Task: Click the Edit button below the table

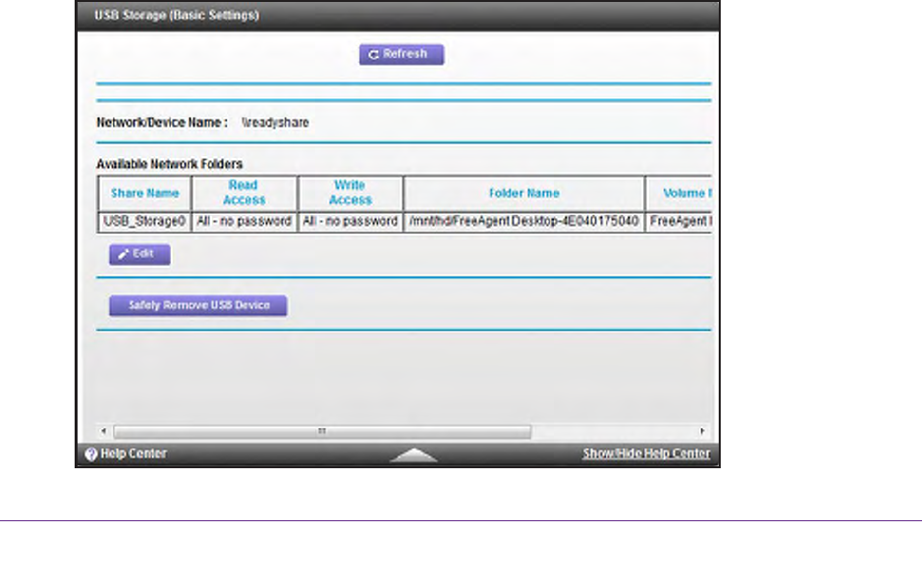Action: pos(139,254)
